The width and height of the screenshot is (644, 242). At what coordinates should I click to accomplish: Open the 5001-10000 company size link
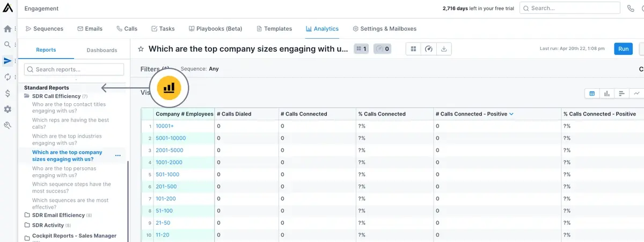coord(170,138)
